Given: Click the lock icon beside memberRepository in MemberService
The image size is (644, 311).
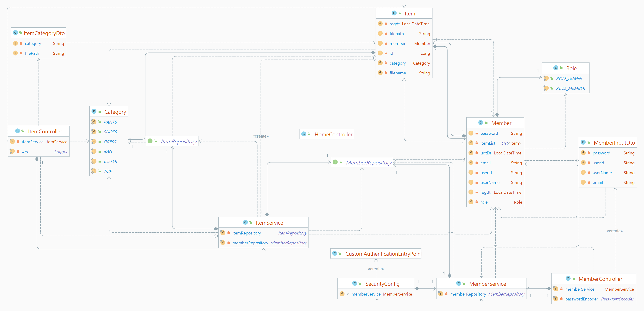Looking at the screenshot, I should coord(446,294).
